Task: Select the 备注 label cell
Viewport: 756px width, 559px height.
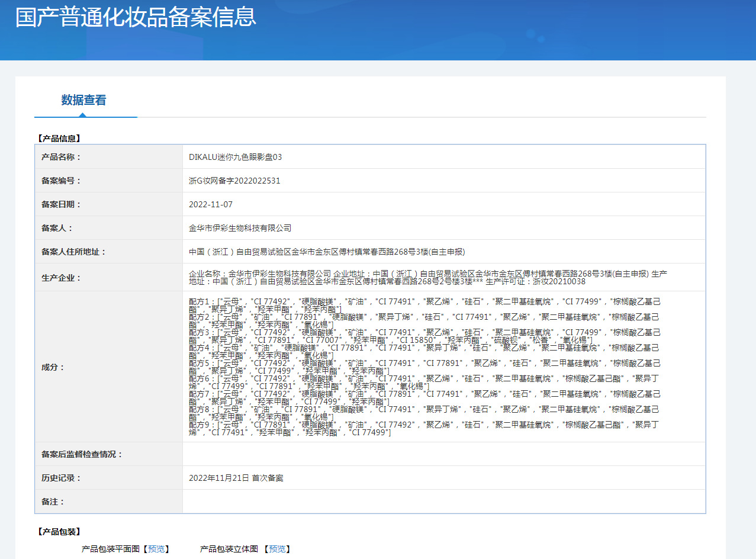Action: (x=109, y=502)
